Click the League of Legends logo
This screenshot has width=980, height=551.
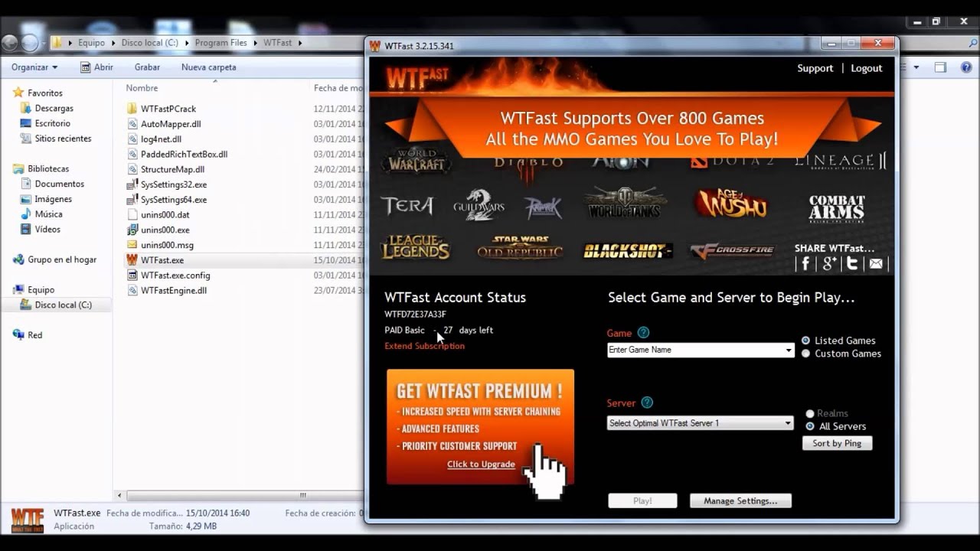416,248
